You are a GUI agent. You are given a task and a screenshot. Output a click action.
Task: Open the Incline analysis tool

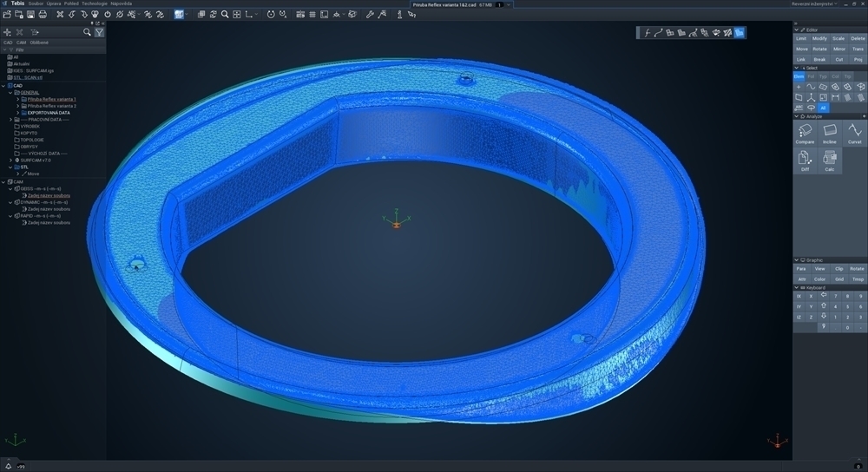point(829,134)
